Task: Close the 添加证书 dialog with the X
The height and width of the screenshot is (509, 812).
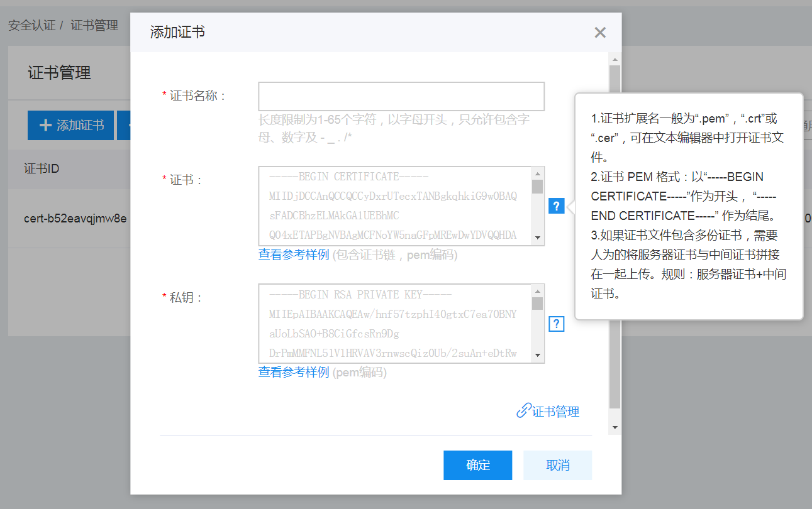Action: coord(600,33)
